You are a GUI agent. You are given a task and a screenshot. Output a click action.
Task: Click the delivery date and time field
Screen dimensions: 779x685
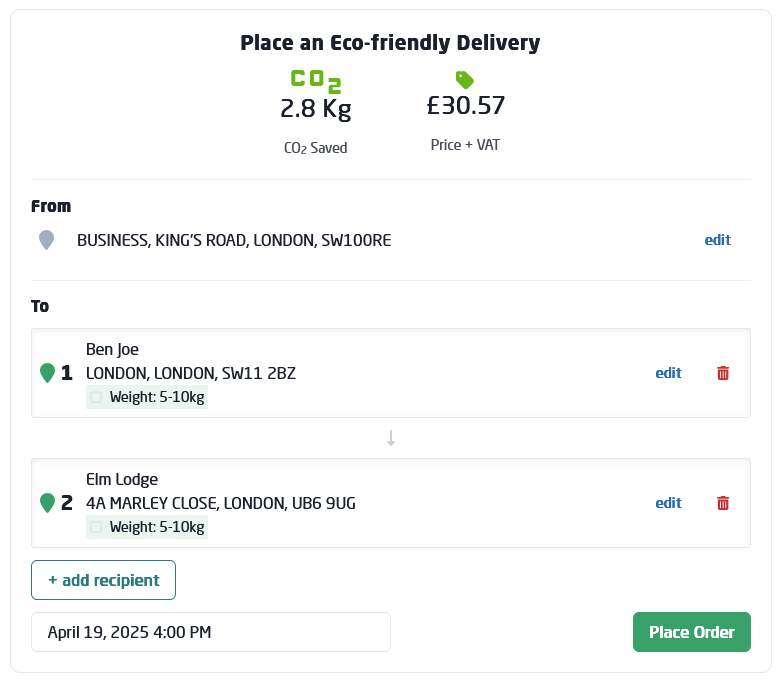click(x=210, y=632)
